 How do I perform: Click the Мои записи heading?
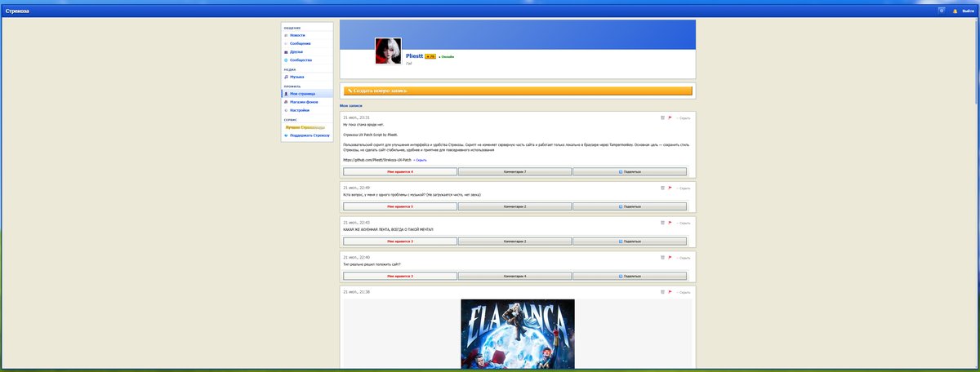point(351,105)
